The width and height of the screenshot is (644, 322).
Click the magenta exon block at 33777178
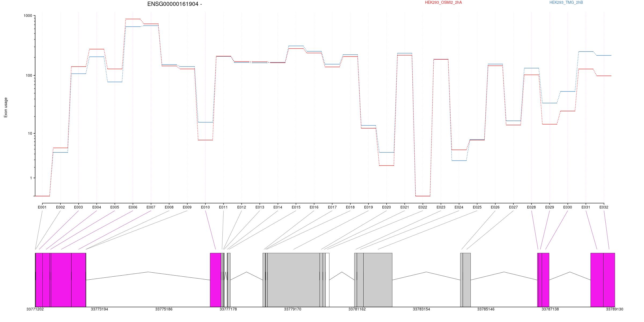tap(215, 280)
